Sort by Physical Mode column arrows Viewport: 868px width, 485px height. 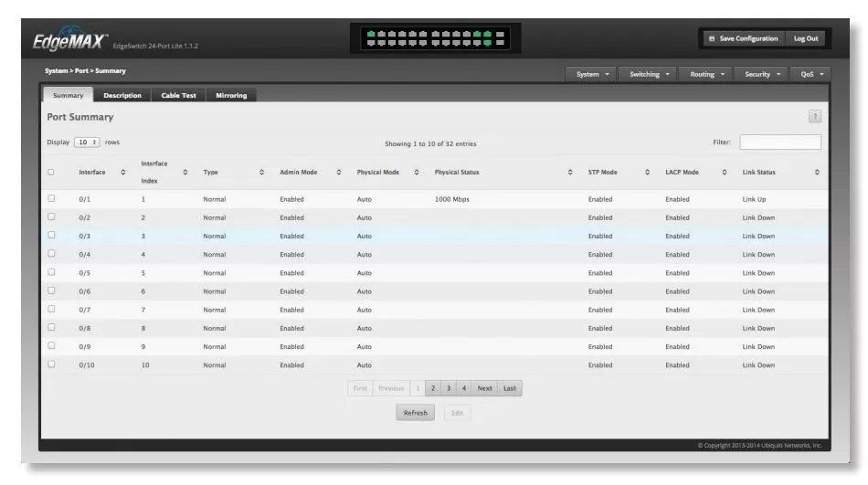[x=417, y=173]
